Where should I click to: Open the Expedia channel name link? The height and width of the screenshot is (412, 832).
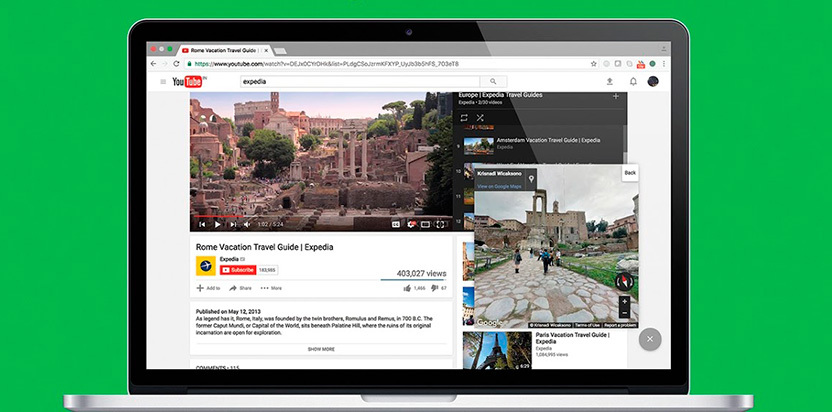tap(229, 259)
